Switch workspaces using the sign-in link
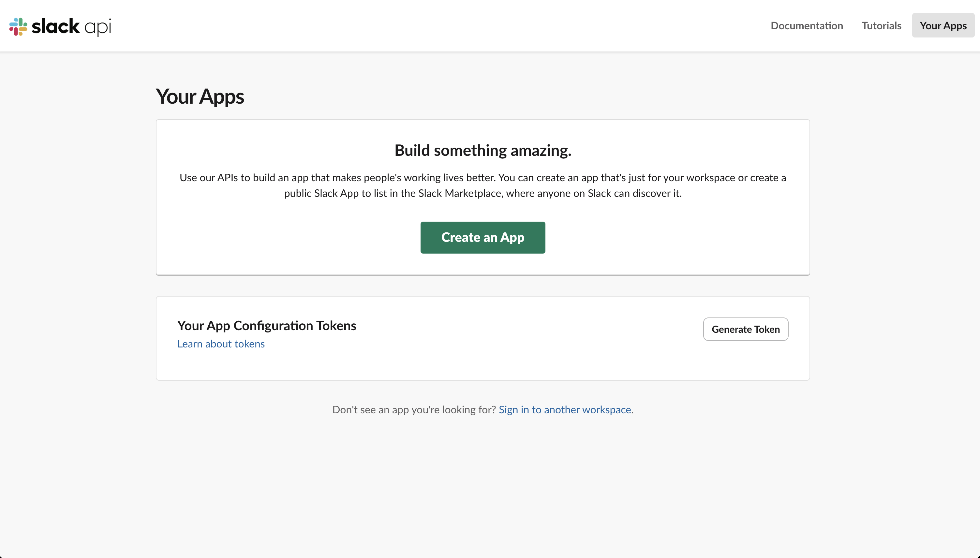The image size is (980, 558). click(565, 409)
